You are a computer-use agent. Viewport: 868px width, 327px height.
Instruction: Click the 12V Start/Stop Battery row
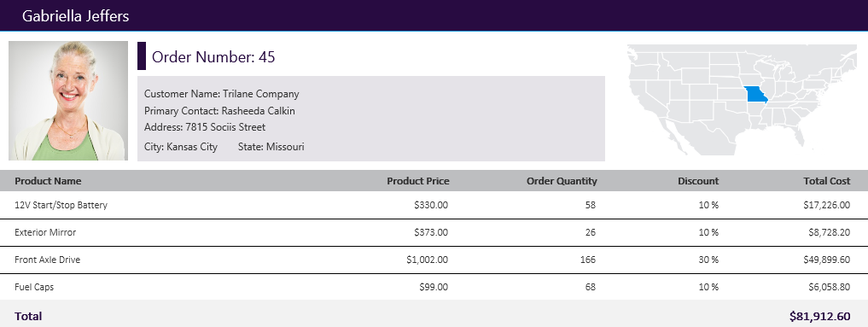click(434, 205)
